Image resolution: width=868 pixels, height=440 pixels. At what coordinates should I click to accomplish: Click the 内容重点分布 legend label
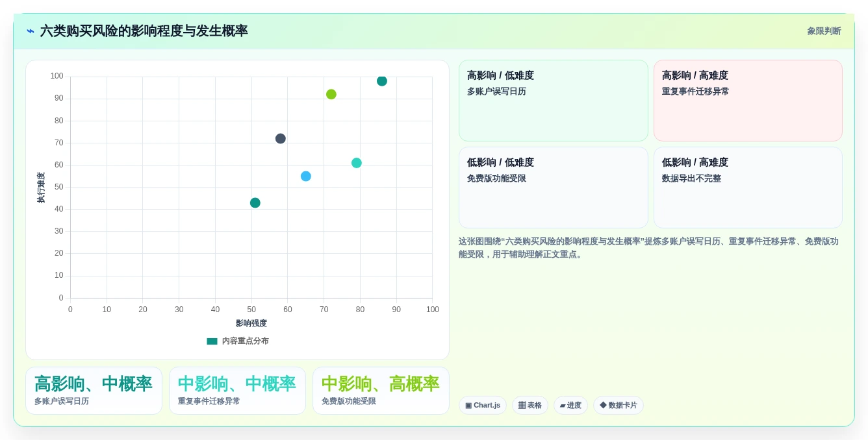point(245,341)
